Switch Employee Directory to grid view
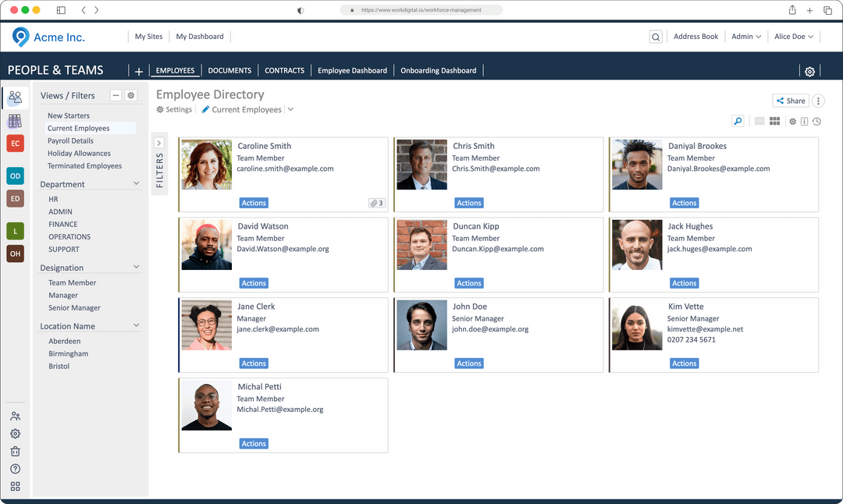 coord(775,122)
